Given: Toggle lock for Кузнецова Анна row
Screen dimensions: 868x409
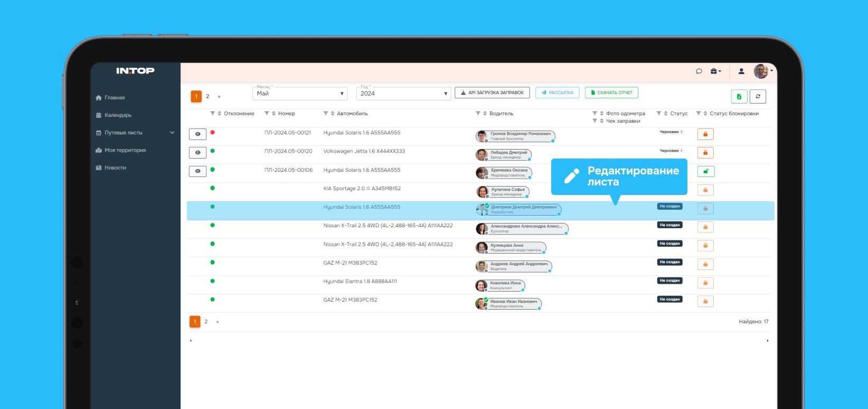Looking at the screenshot, I should click(x=705, y=246).
